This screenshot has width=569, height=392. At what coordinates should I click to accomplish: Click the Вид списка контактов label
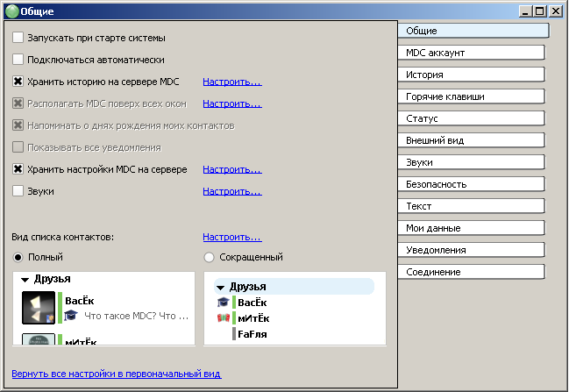coord(63,237)
